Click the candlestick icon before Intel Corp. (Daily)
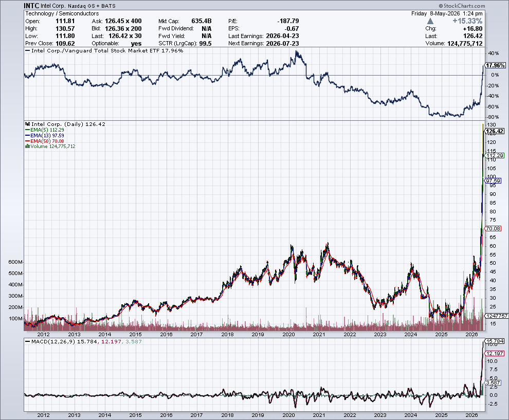Screen dimensions: 509x420 point(28,124)
